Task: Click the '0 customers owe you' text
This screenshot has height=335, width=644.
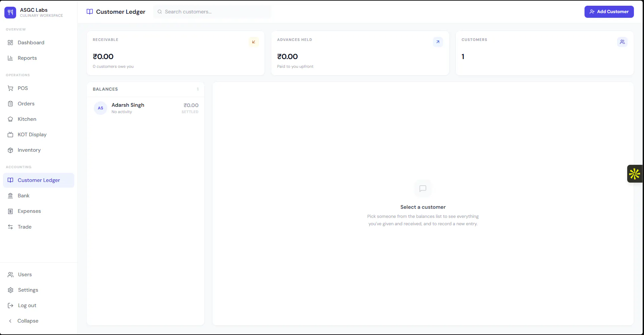Action: pyautogui.click(x=113, y=66)
